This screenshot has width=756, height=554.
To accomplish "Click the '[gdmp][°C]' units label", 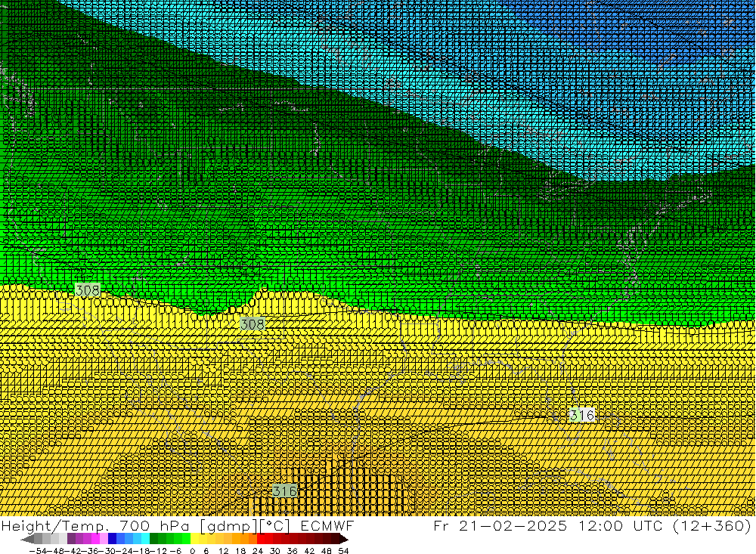I will pyautogui.click(x=245, y=525).
